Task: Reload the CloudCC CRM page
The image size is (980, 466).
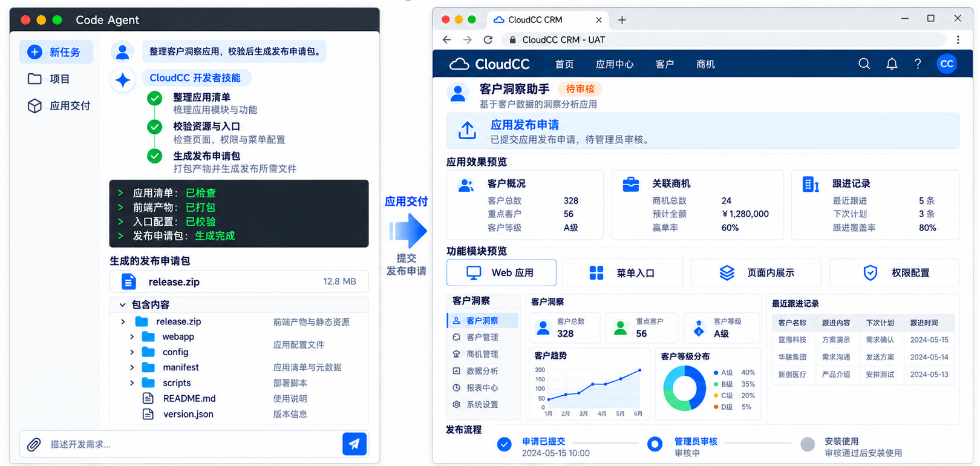Action: pos(488,39)
